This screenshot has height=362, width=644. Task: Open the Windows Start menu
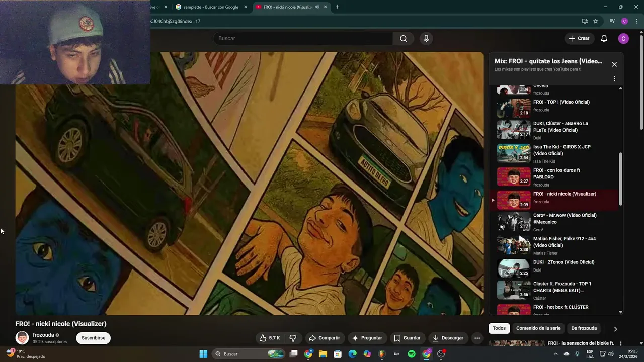[x=203, y=354]
